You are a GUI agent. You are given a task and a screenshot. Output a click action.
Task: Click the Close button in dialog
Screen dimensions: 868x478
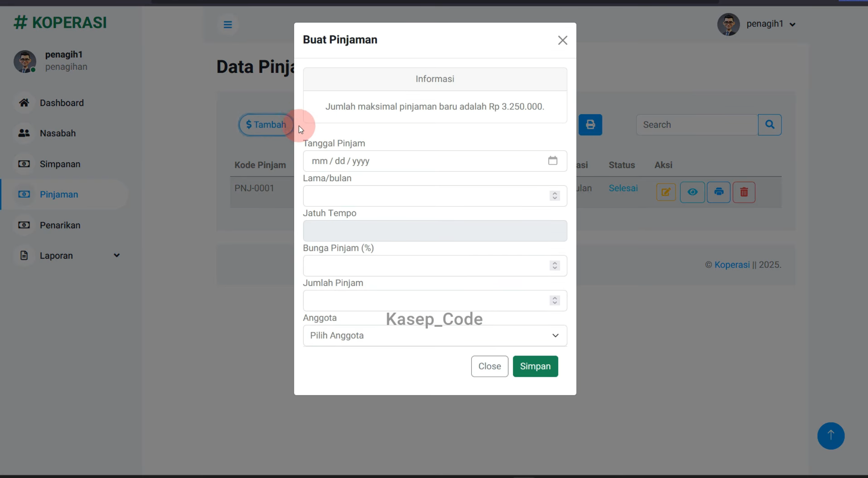489,366
